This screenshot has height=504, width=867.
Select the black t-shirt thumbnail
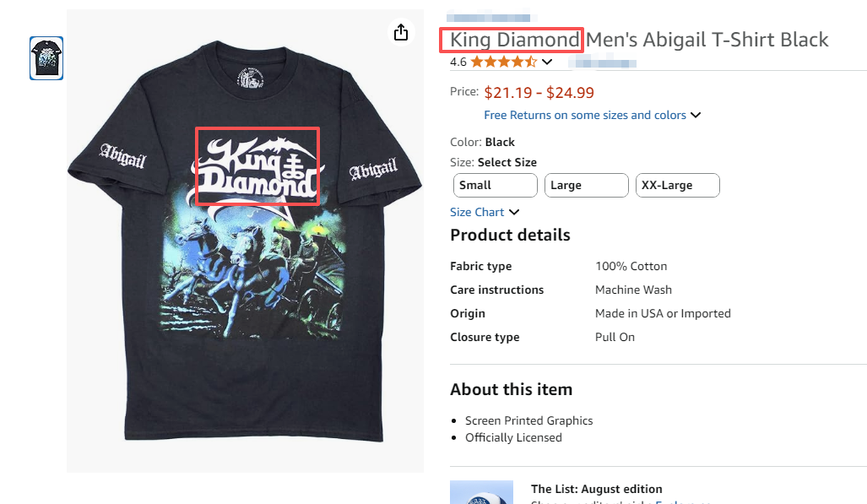point(46,58)
